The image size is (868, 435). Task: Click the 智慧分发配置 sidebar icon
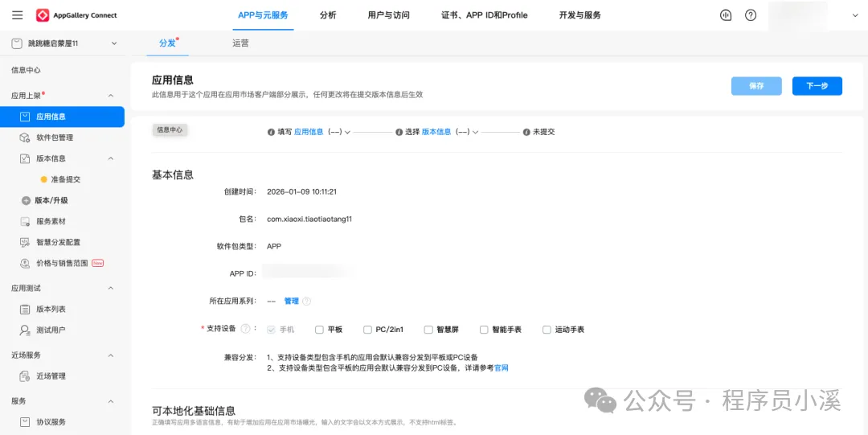click(x=24, y=242)
